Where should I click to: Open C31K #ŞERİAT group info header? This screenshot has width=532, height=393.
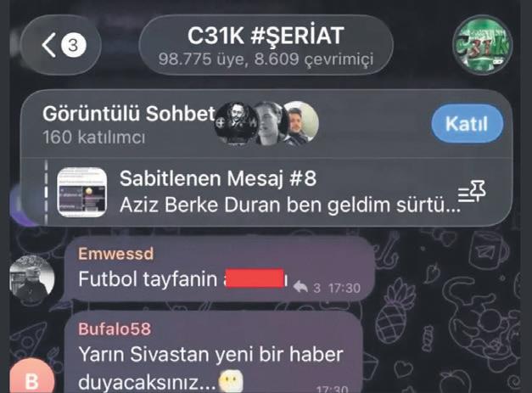pos(266,45)
